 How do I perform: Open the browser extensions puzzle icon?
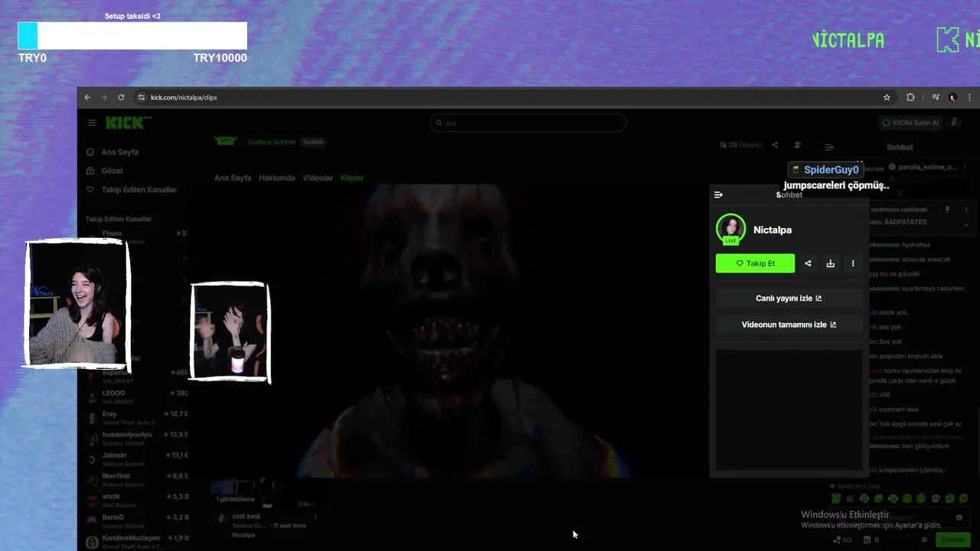coord(910,97)
